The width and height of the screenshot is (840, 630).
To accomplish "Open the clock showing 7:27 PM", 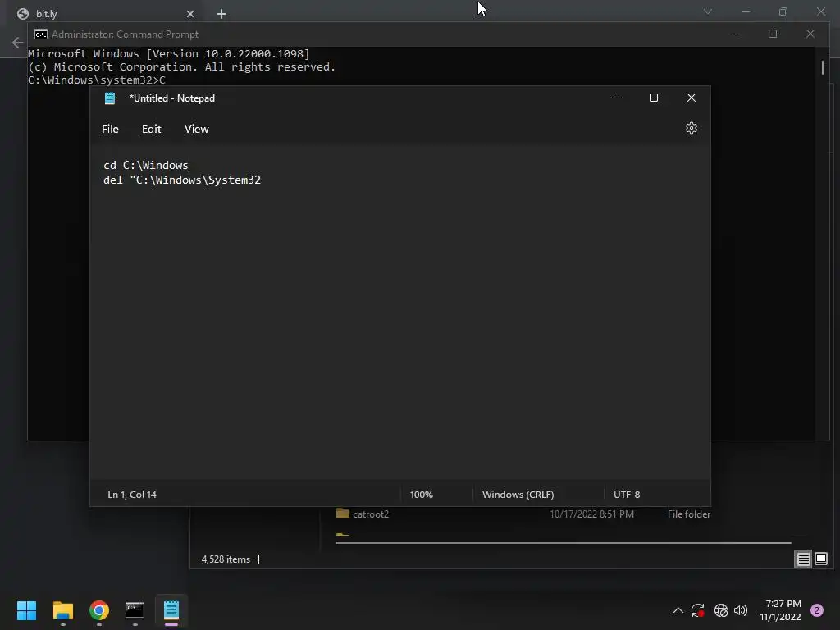I will [781, 610].
